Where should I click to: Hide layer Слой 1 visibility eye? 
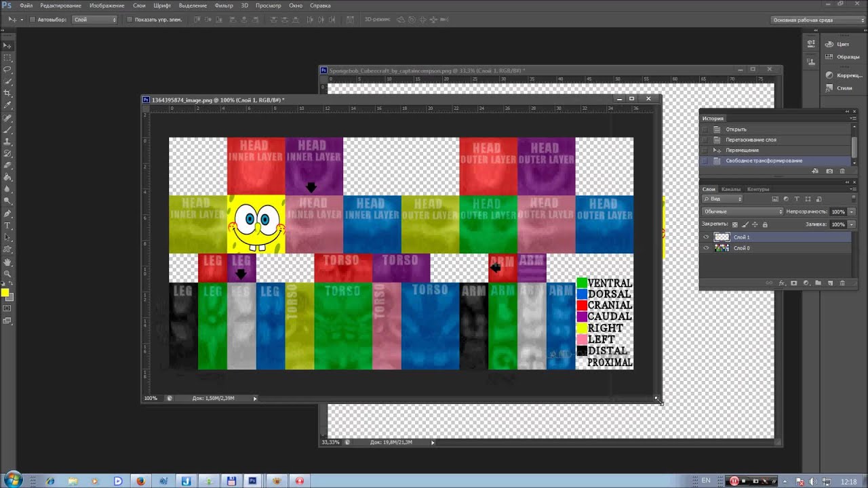point(706,237)
